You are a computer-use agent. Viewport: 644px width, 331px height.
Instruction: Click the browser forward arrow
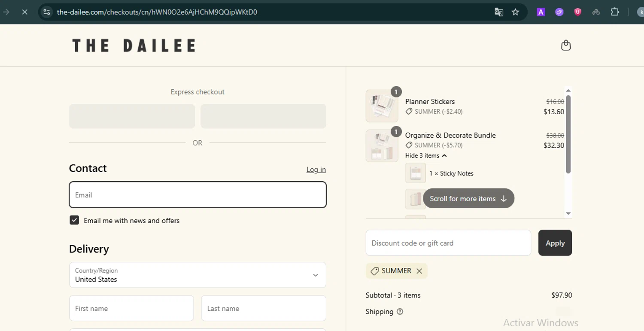6,12
